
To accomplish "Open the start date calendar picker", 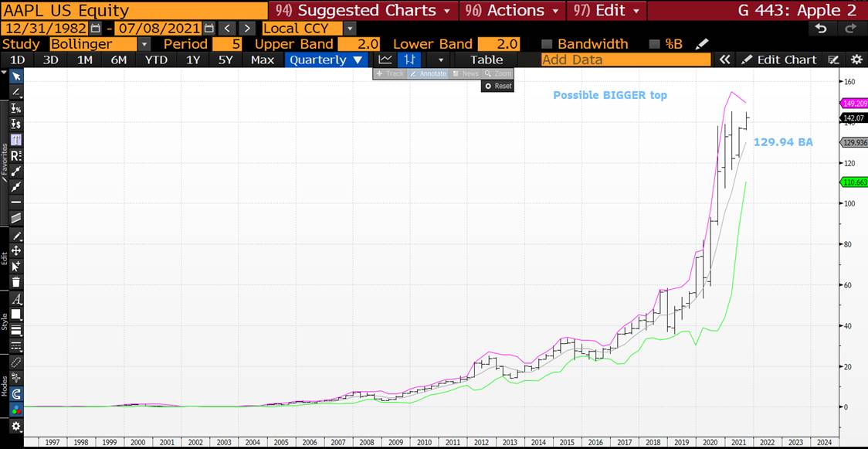I will tap(96, 29).
